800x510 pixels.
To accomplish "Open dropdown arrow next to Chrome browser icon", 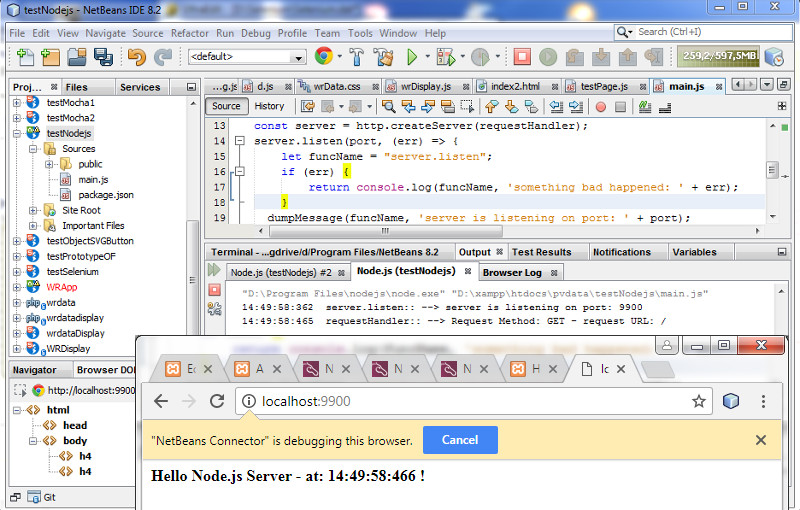I will coord(339,57).
